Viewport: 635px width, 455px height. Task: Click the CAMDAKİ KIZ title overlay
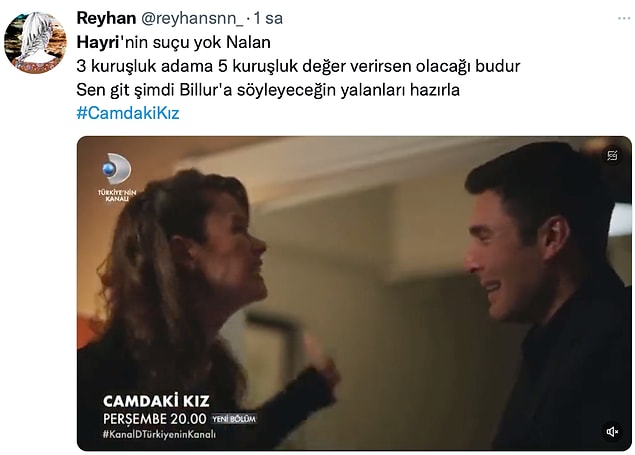coord(156,401)
